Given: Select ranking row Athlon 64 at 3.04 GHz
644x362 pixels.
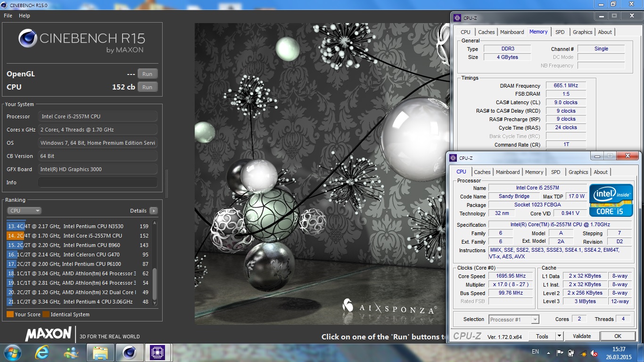Looking at the screenshot, I should (x=78, y=273).
